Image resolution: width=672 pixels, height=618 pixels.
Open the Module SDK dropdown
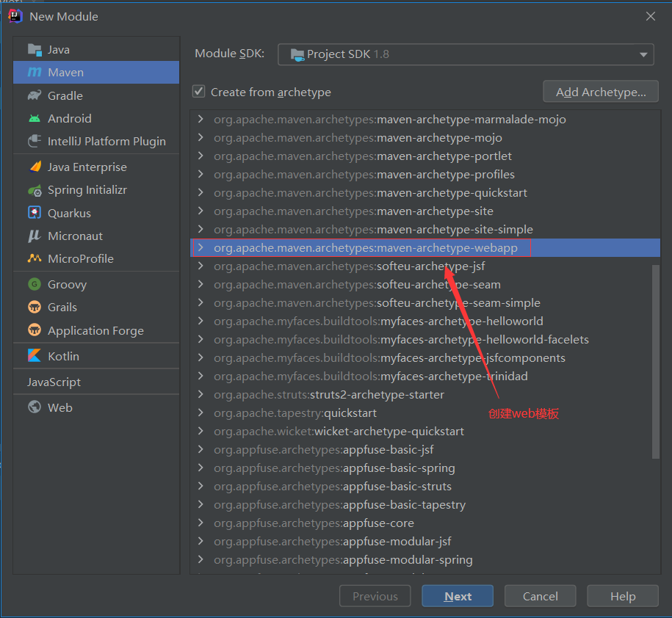point(466,54)
